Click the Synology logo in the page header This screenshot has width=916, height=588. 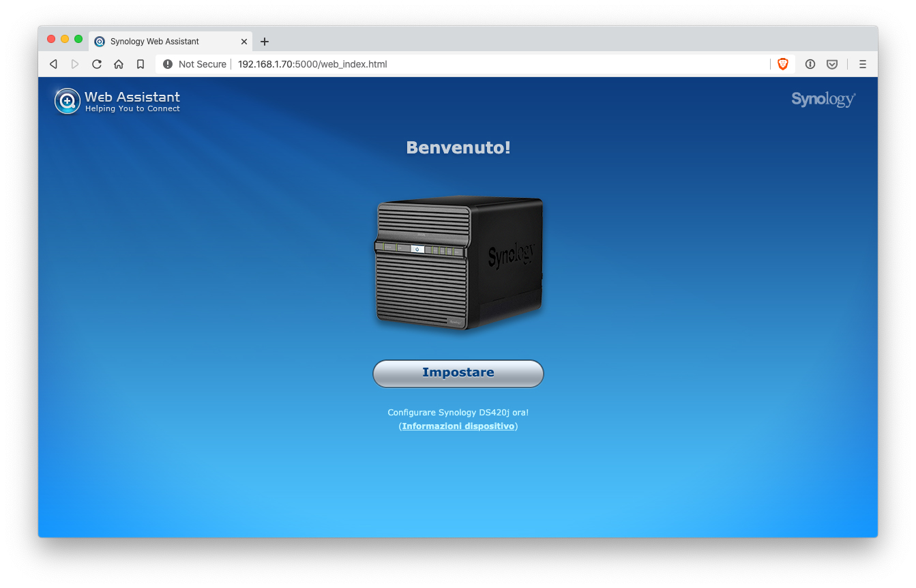(x=823, y=100)
